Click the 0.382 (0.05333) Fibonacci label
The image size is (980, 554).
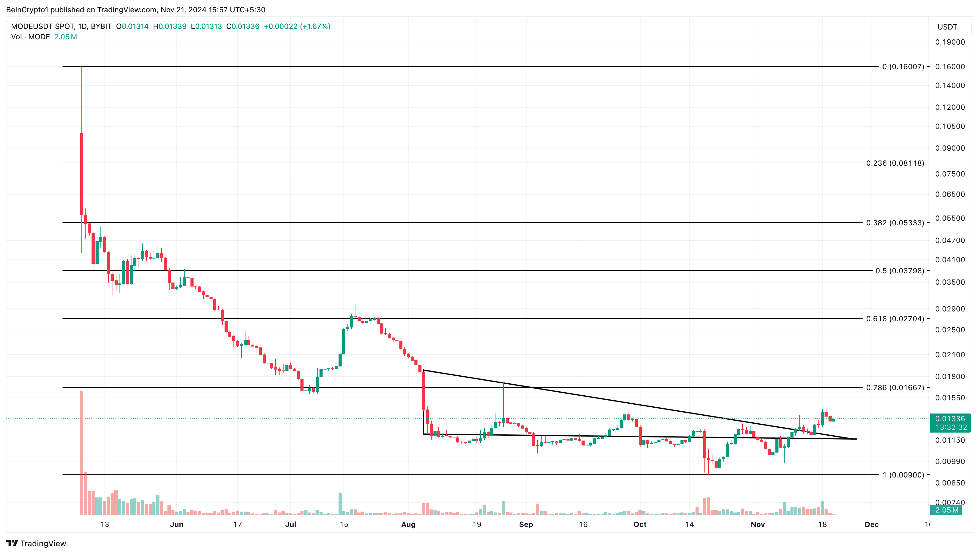click(x=895, y=223)
